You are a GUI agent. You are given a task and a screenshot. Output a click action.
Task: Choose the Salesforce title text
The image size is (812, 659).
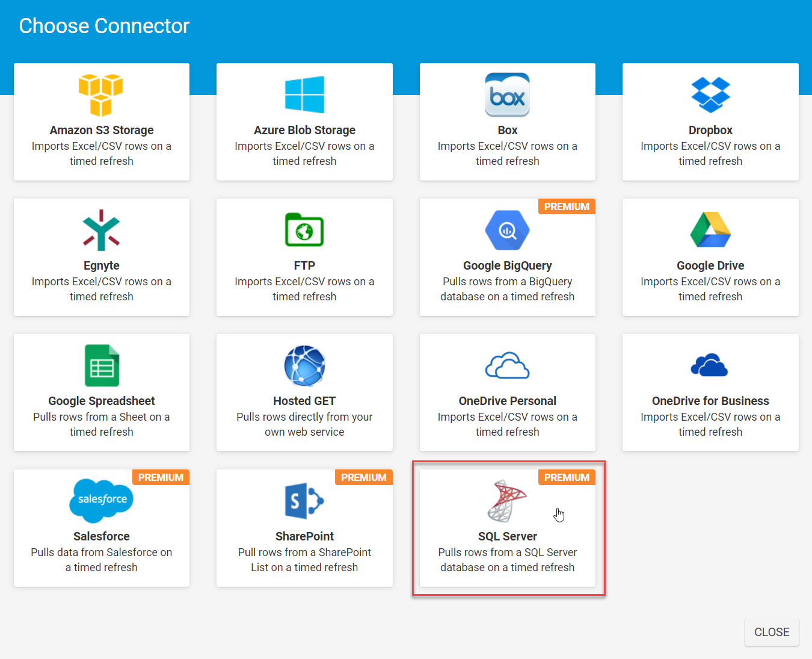(x=102, y=536)
